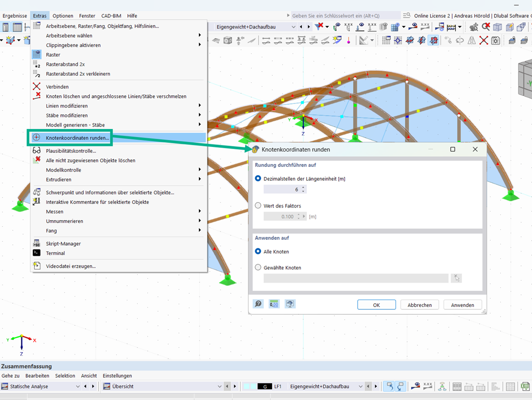Open Ansicht menu in Zusammenfassung panel
Screen dimensions: 532x400
[89, 375]
